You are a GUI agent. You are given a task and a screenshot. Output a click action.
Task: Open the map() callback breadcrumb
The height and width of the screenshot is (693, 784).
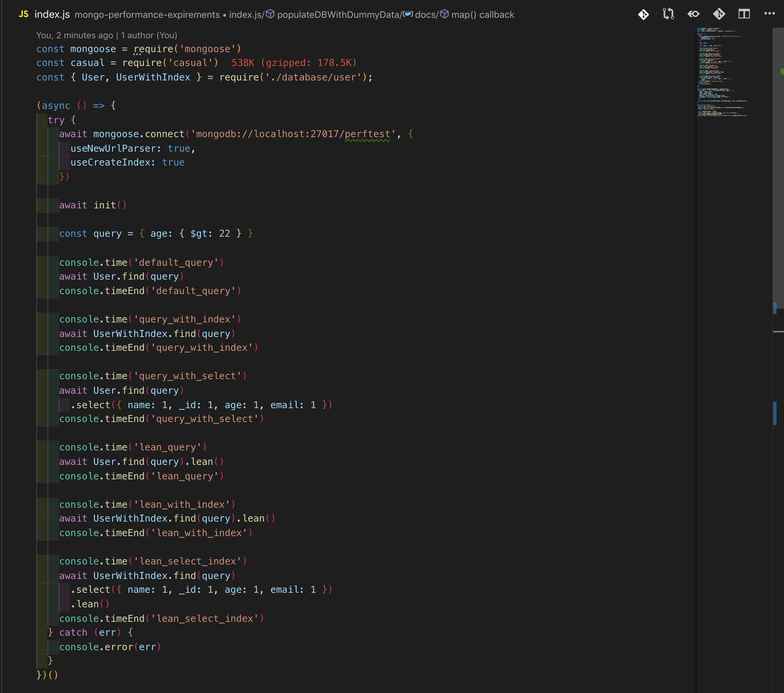tap(483, 15)
